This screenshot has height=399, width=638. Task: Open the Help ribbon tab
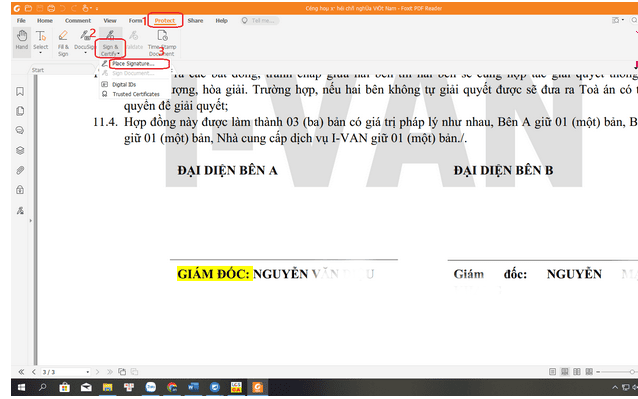tap(221, 21)
